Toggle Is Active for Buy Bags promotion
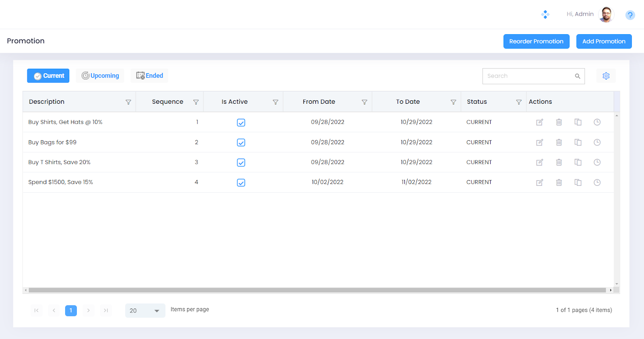 pyautogui.click(x=241, y=142)
